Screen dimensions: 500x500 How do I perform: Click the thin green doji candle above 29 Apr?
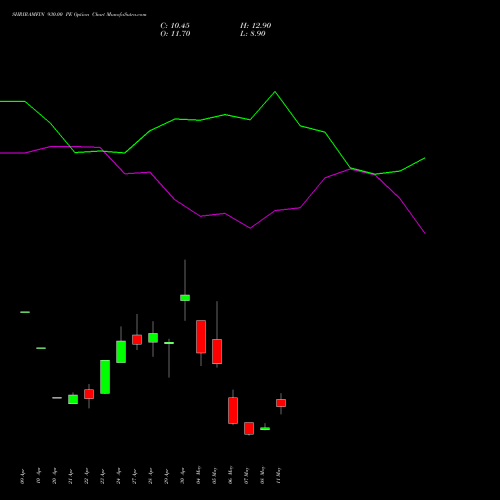pyautogui.click(x=169, y=343)
